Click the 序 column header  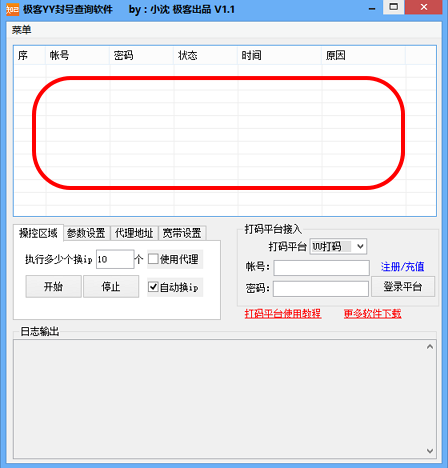[29, 55]
